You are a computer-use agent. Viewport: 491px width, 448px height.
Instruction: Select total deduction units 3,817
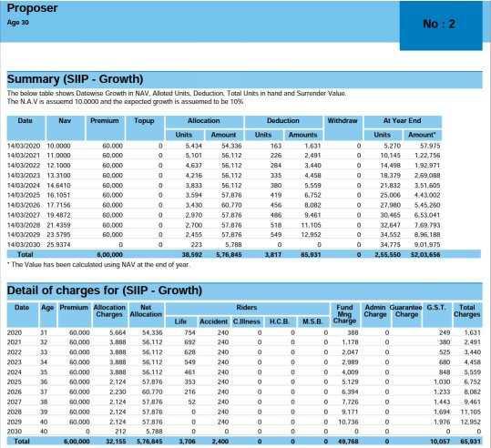click(x=273, y=255)
